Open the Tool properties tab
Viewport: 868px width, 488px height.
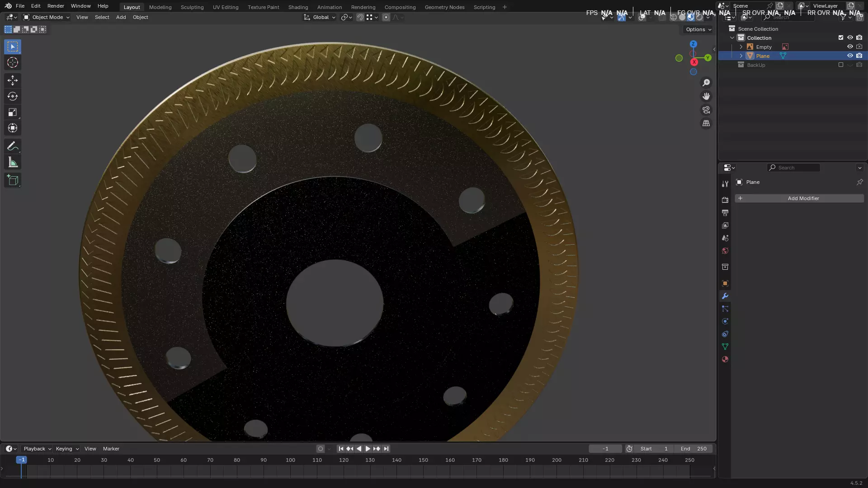(x=725, y=184)
